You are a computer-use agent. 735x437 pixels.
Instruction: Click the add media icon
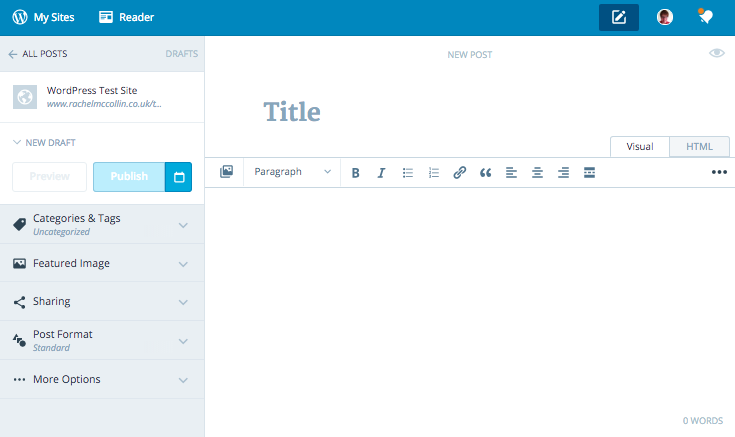tap(226, 172)
